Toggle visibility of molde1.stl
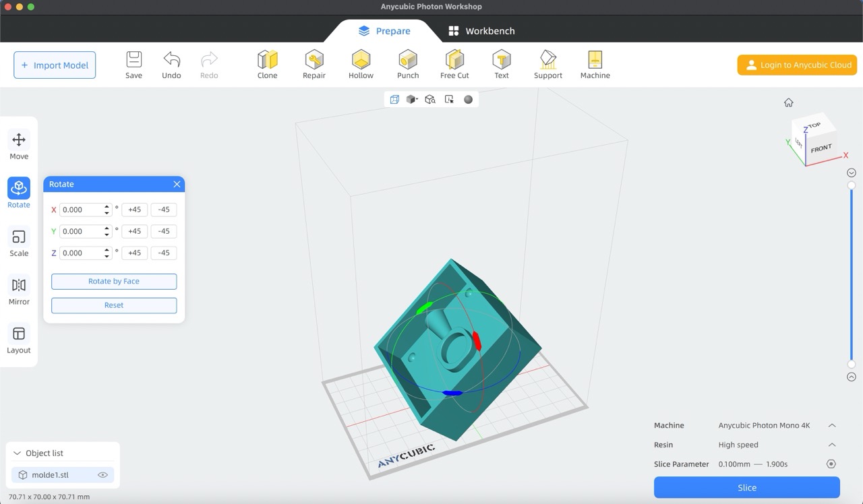 (102, 475)
